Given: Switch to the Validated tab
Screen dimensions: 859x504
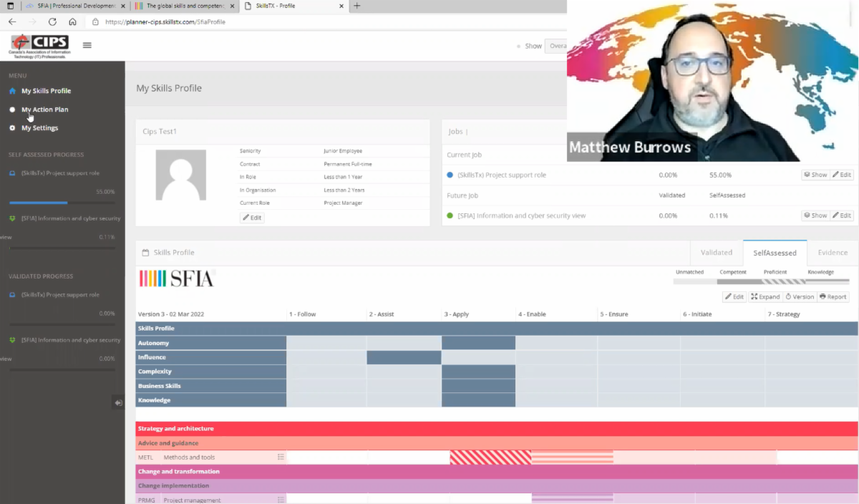Looking at the screenshot, I should click(x=717, y=253).
